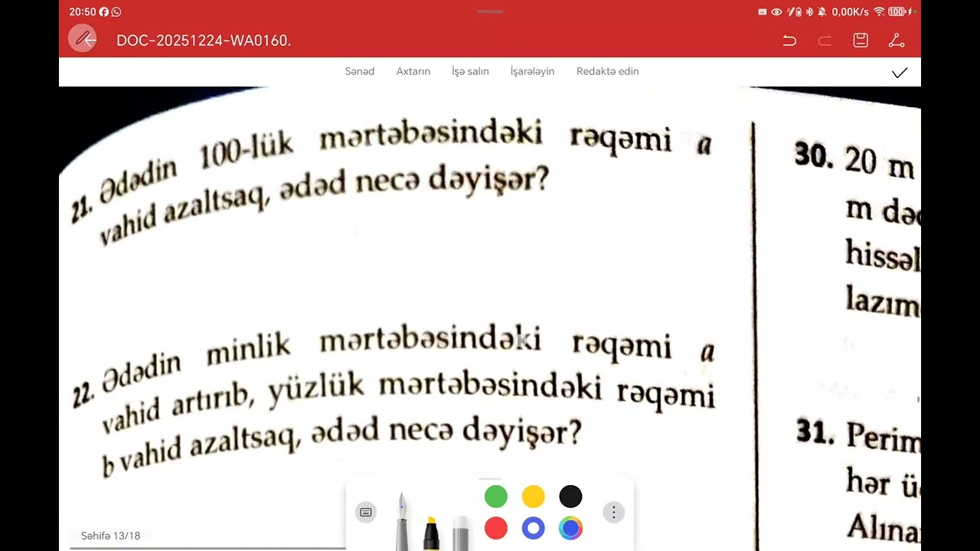Viewport: 980px width, 551px height.
Task: Redo the annotation
Action: tap(825, 41)
